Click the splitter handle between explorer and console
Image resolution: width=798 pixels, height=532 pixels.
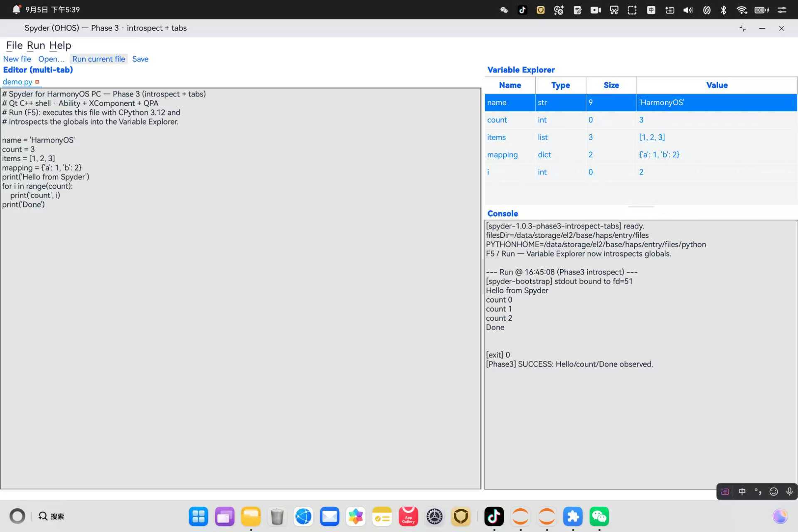(x=641, y=207)
